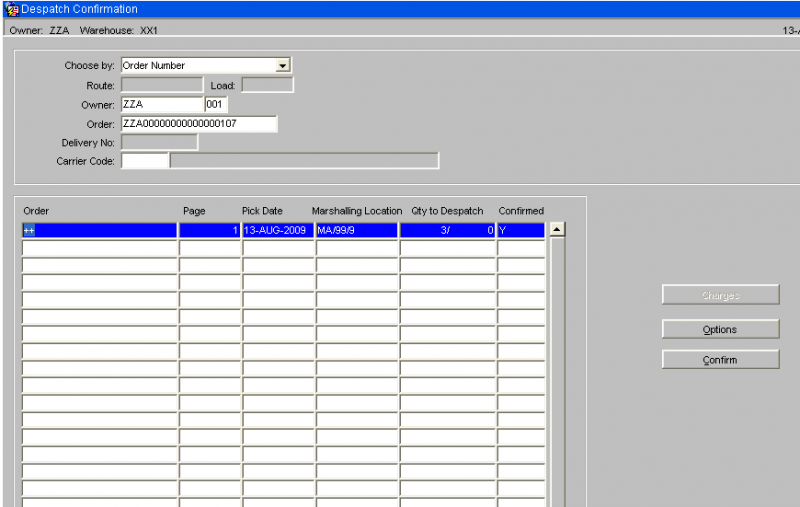800x507 pixels.
Task: Click the Despatch Confirmation title bar icon
Action: [11, 9]
